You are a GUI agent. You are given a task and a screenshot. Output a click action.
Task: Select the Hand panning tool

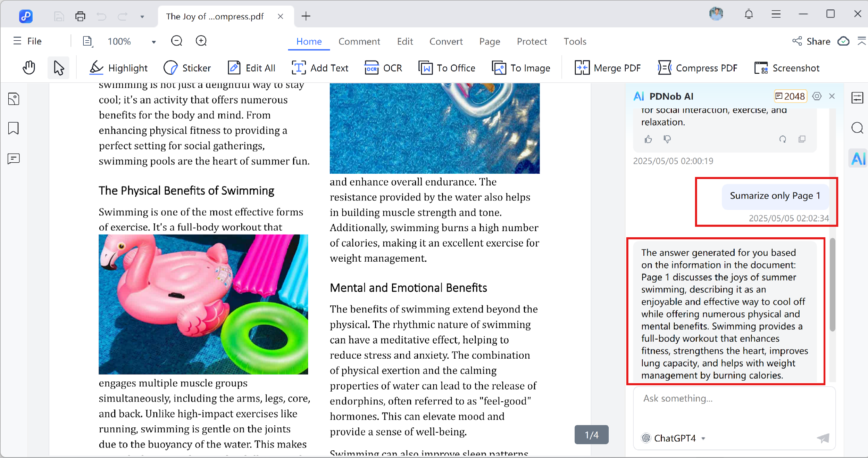click(28, 67)
